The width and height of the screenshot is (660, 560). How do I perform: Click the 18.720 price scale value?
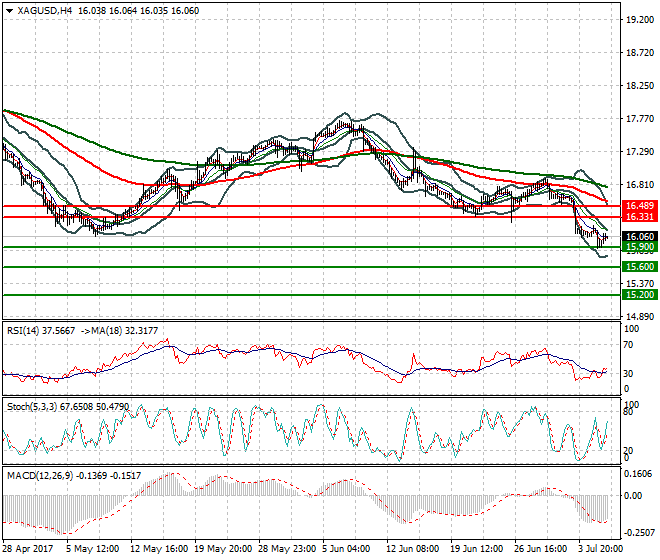point(640,53)
